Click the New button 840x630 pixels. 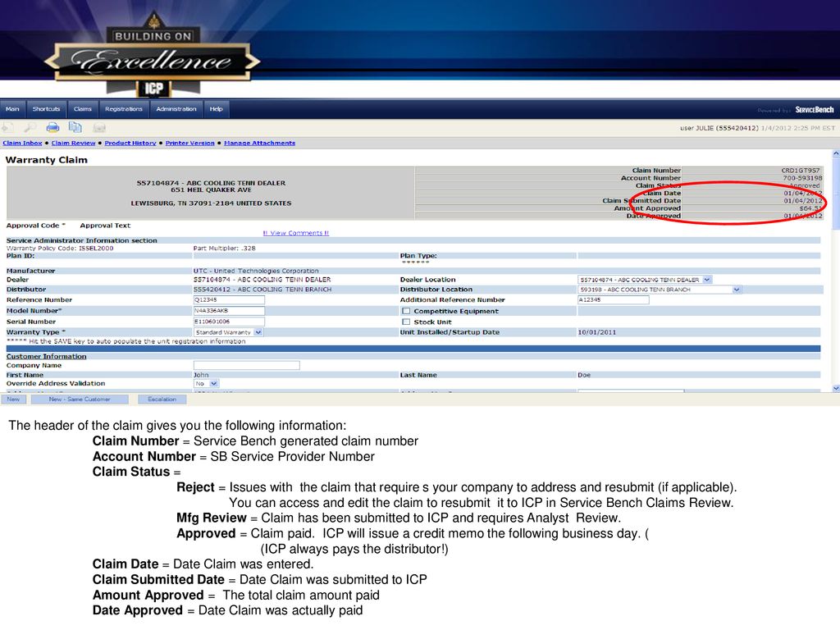pyautogui.click(x=13, y=399)
